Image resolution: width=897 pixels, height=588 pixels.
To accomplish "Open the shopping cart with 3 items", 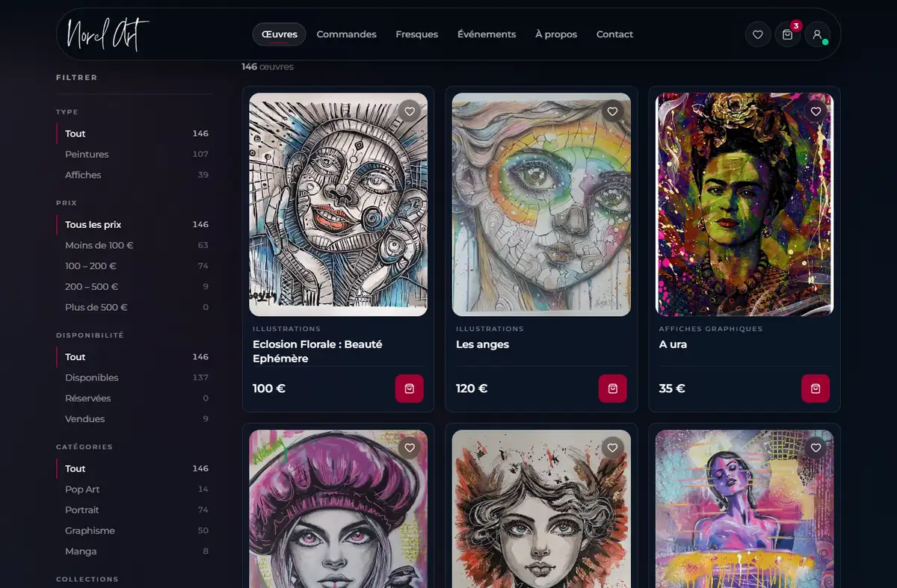I will pos(787,34).
